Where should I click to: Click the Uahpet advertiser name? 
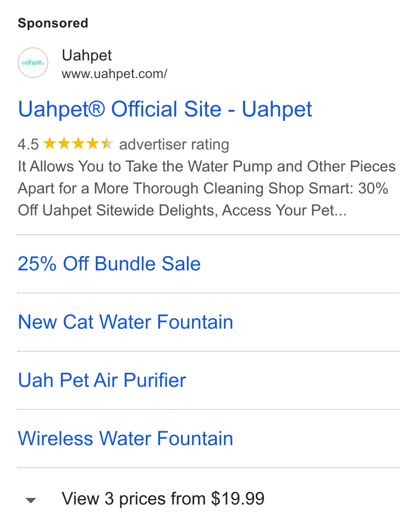point(86,56)
